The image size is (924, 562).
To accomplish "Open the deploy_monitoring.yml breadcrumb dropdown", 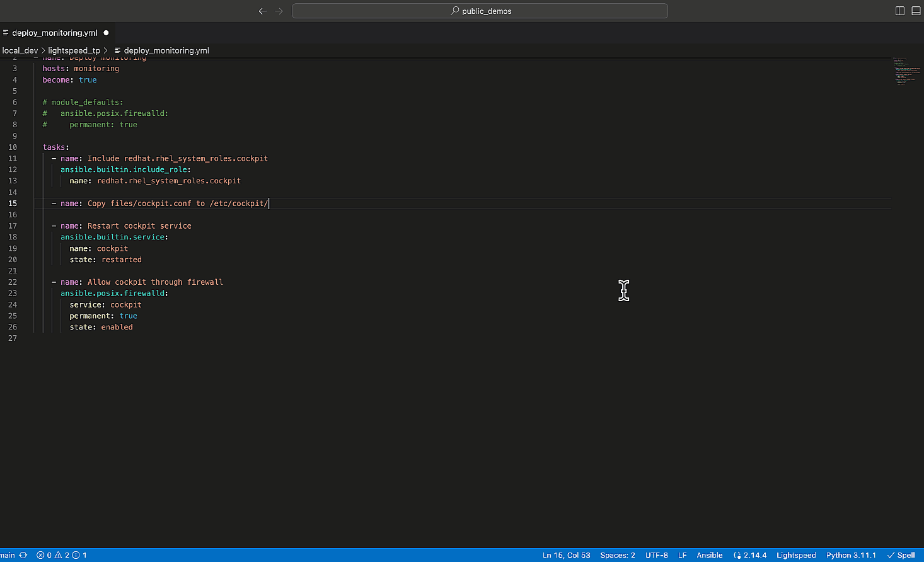I will 166,50.
